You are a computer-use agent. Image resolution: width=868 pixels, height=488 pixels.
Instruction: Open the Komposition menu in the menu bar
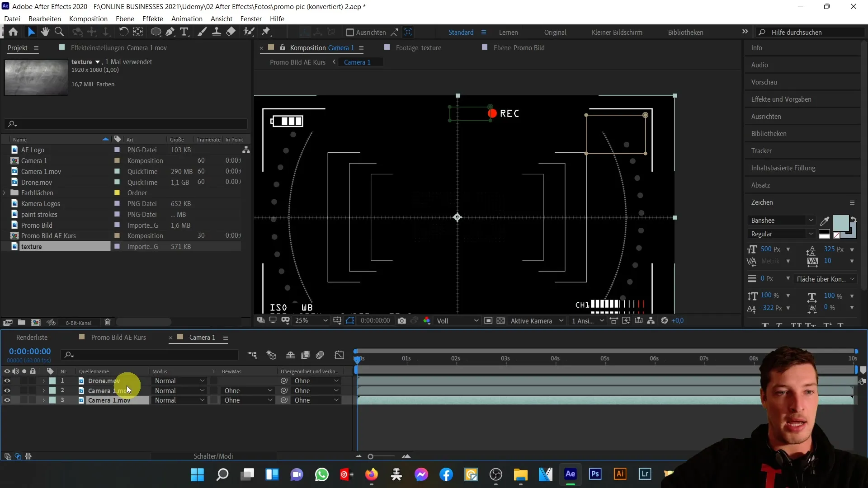[x=88, y=19]
